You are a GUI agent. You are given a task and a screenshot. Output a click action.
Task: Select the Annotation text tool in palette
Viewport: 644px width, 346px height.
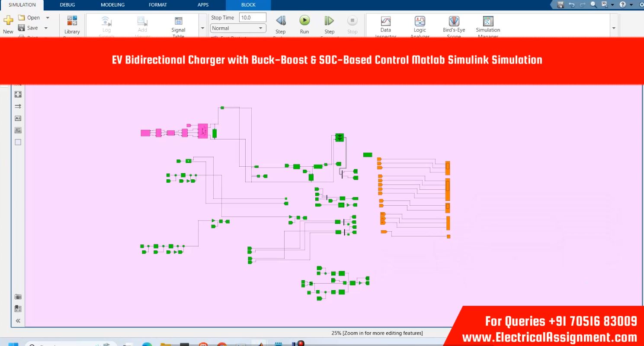coord(18,118)
